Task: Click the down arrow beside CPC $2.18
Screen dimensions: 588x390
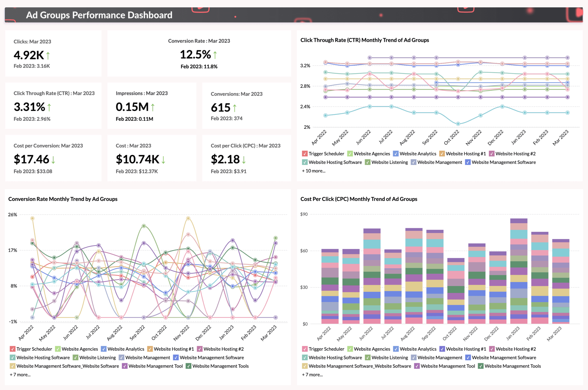Action: click(x=244, y=160)
